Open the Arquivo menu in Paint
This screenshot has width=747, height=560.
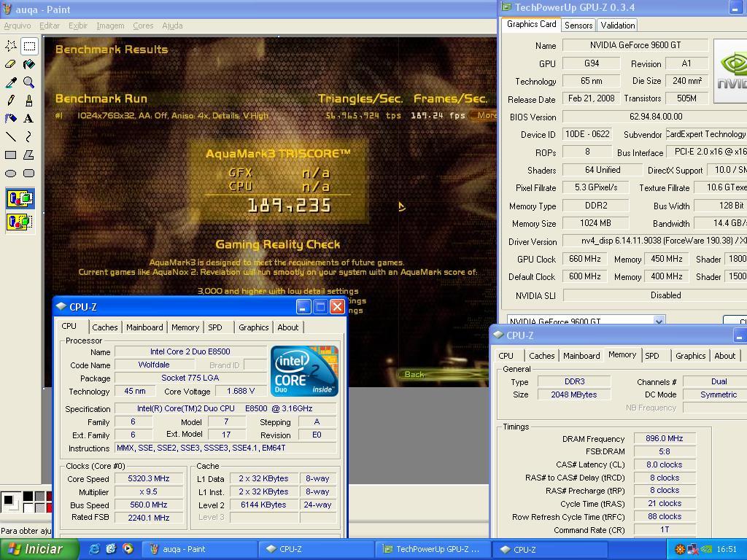[x=18, y=26]
